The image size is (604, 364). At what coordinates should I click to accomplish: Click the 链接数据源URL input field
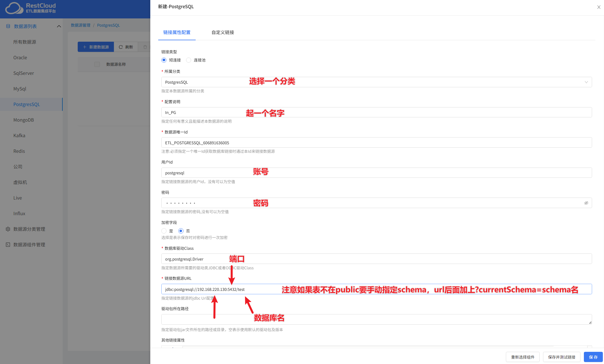coord(377,289)
